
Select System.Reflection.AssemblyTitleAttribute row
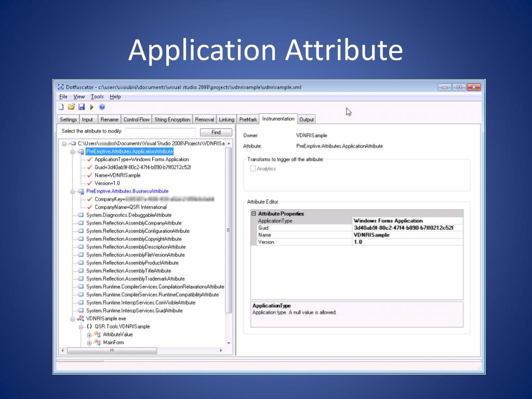click(129, 271)
